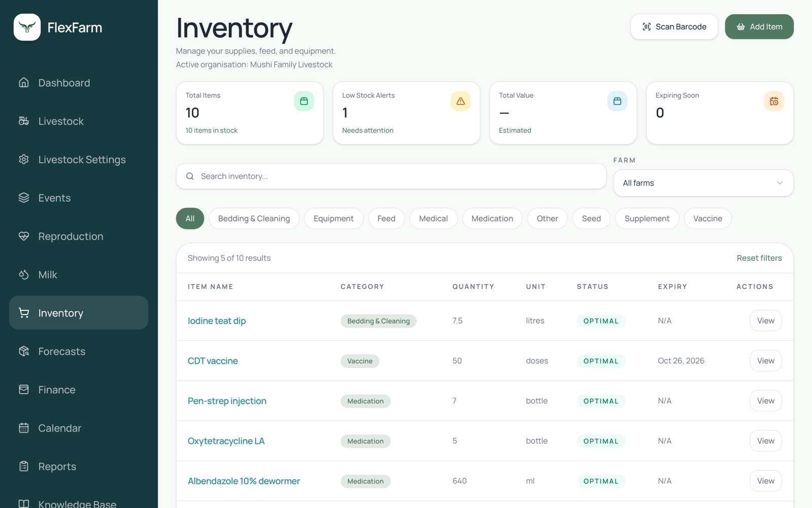Click the Item Name column header
812x508 pixels.
[x=211, y=287]
